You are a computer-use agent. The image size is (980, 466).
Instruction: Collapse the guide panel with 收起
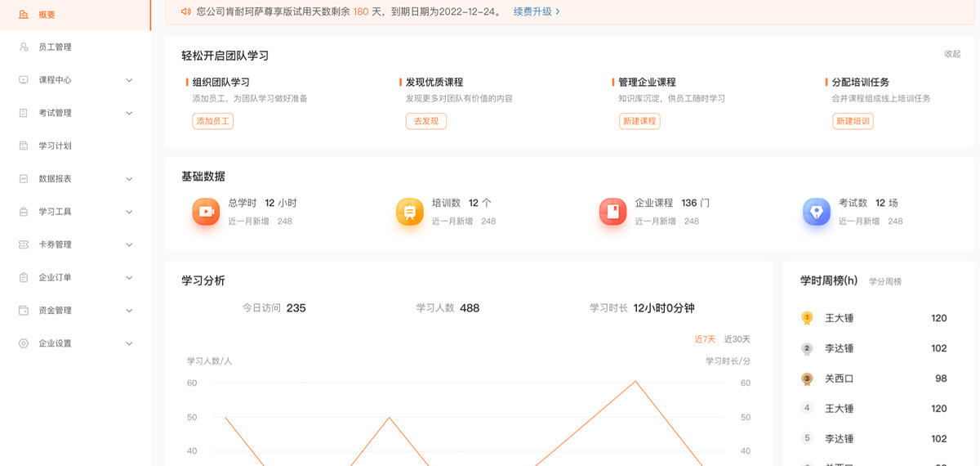952,54
